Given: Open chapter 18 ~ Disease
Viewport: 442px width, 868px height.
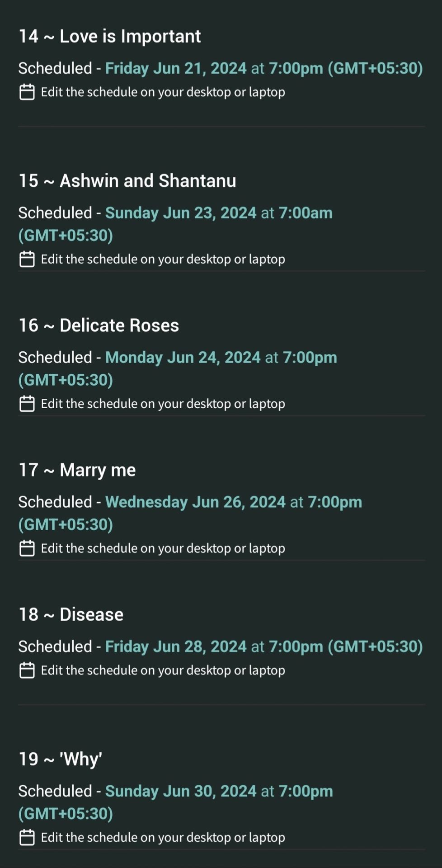Looking at the screenshot, I should tap(71, 615).
